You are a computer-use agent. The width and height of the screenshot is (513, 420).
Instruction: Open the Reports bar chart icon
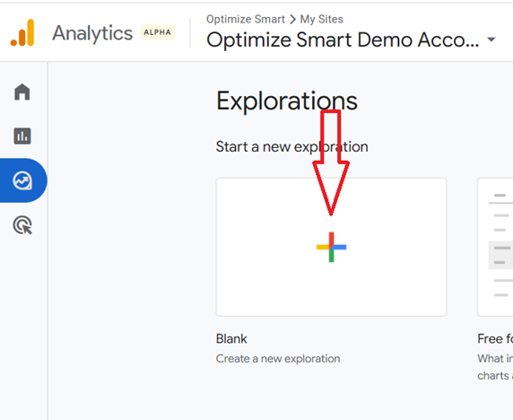22,136
